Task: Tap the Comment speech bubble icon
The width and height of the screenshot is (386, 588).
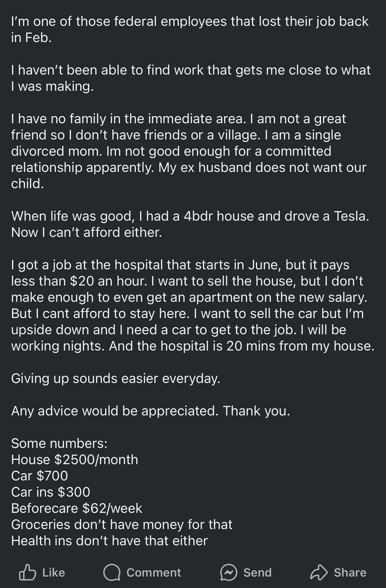Action: pyautogui.click(x=112, y=572)
